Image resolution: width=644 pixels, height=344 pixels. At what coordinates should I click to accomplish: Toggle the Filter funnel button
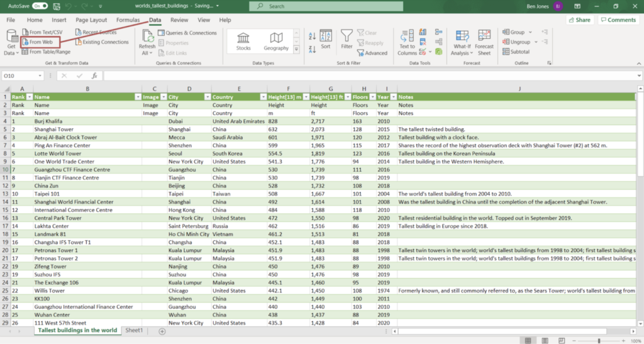pos(347,40)
